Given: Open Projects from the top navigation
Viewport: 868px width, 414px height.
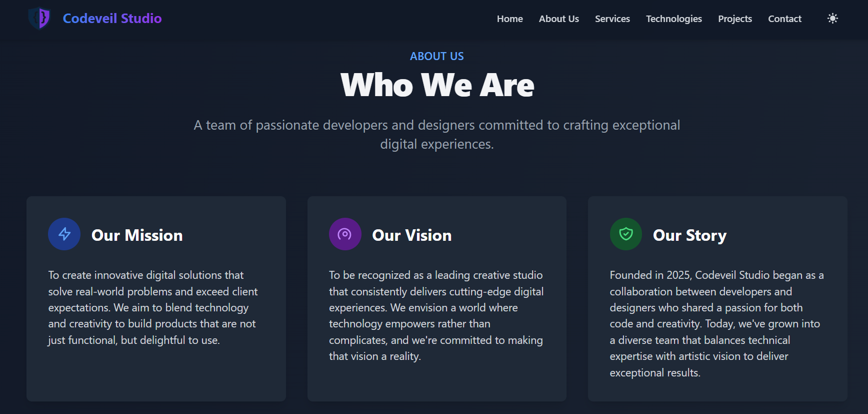Looking at the screenshot, I should click(x=734, y=19).
